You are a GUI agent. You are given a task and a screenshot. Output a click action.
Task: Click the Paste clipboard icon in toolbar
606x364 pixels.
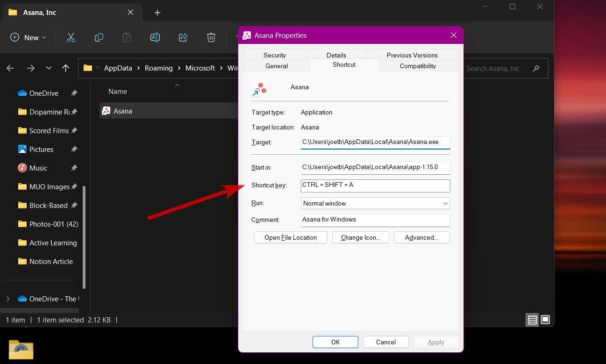[x=127, y=37]
